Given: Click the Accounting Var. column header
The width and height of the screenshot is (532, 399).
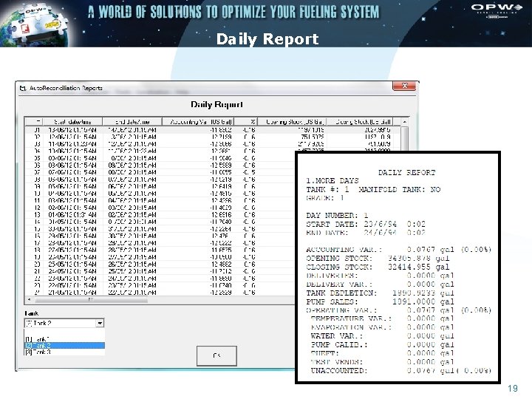Looking at the screenshot, I should [x=198, y=121].
